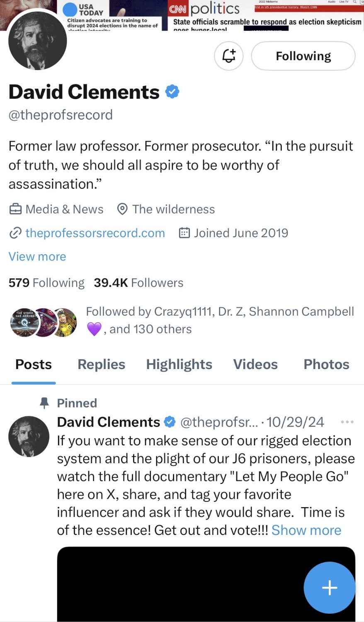View the 39.4K Followers list
This screenshot has height=622, width=364.
(138, 283)
